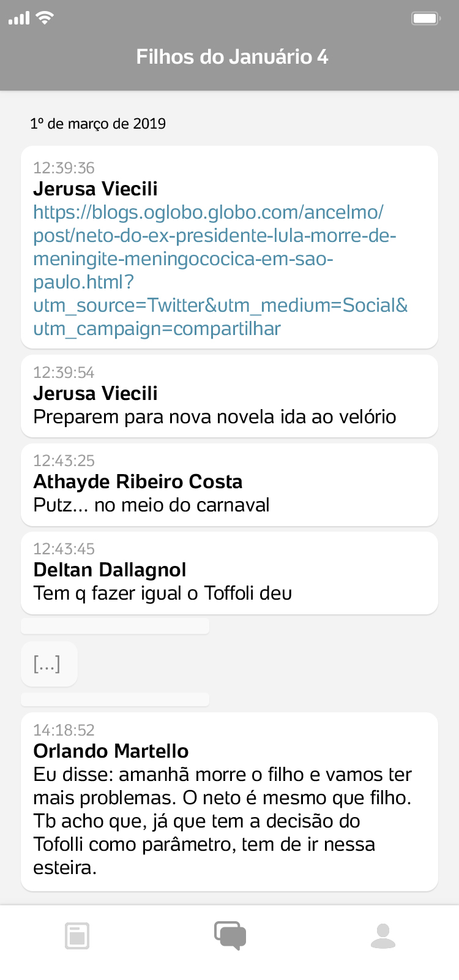
Task: Open the news article tab icon
Action: (x=77, y=936)
